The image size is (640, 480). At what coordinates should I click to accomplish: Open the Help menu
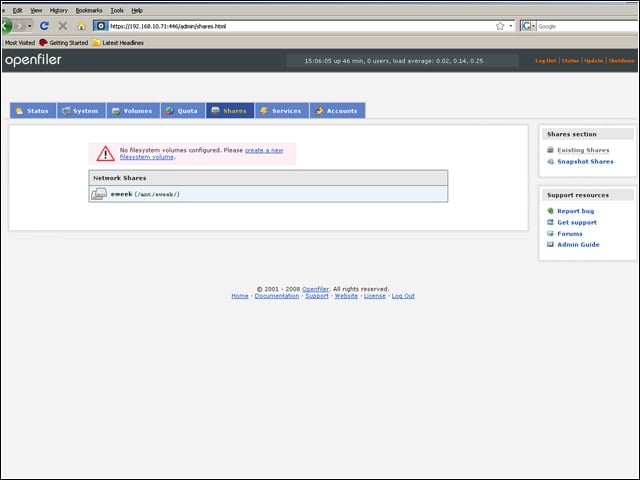pos(137,11)
